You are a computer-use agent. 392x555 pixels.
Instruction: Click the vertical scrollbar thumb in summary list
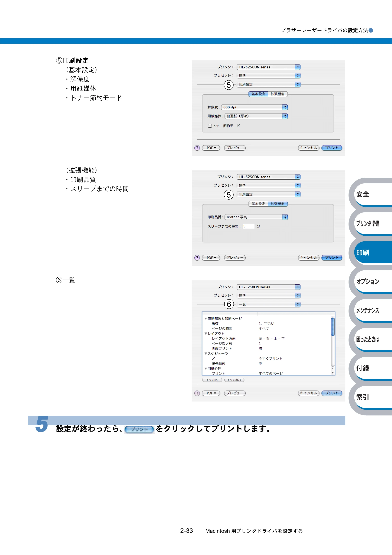pos(333,327)
